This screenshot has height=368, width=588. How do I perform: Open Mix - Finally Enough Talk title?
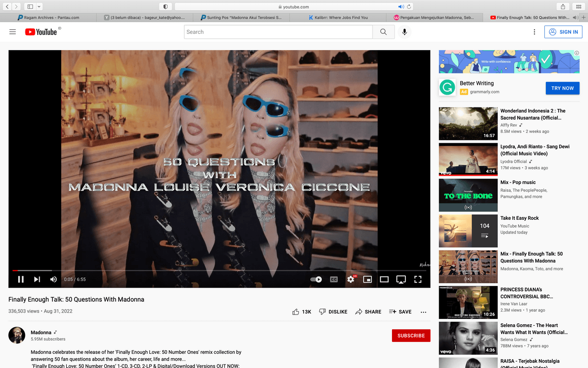[532, 257]
